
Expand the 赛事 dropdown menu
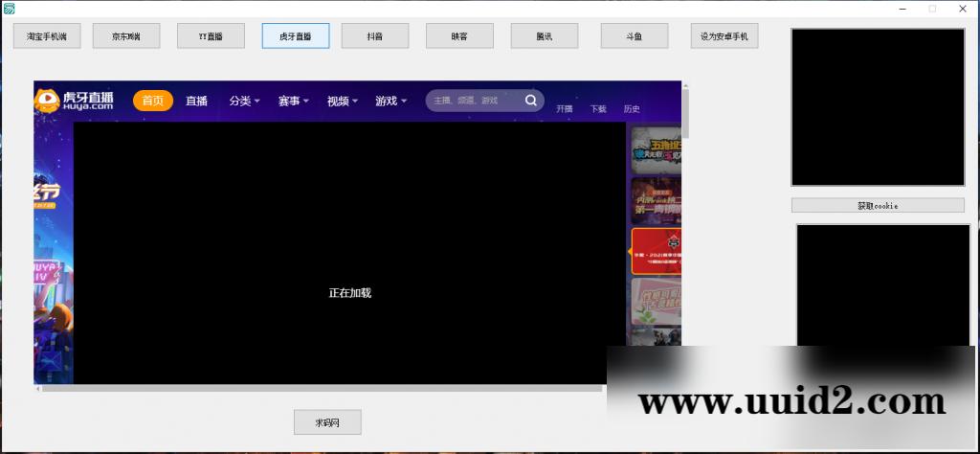[x=294, y=101]
